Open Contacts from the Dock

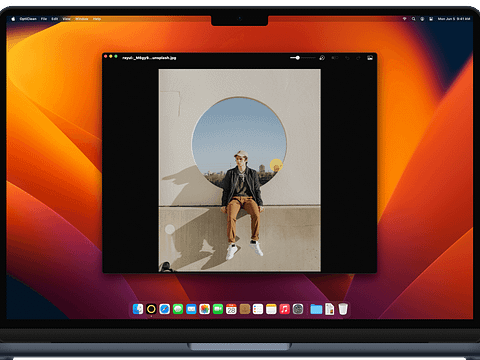pos(245,309)
